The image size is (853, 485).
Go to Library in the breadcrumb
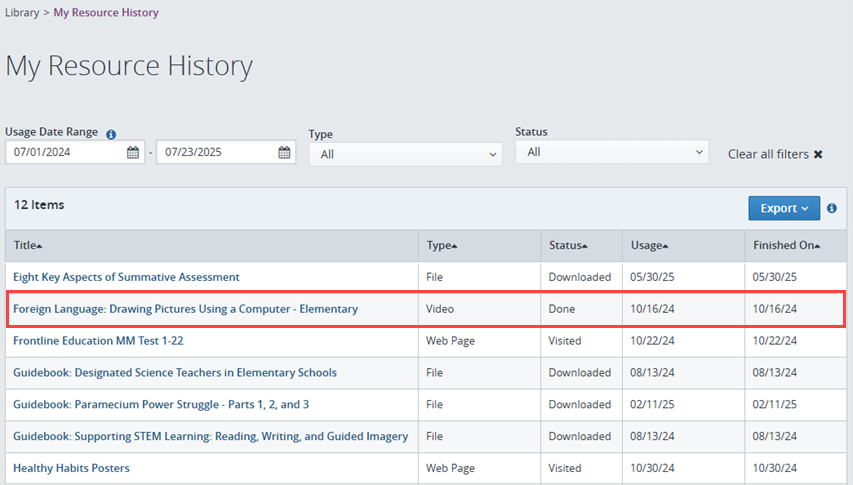tap(22, 13)
